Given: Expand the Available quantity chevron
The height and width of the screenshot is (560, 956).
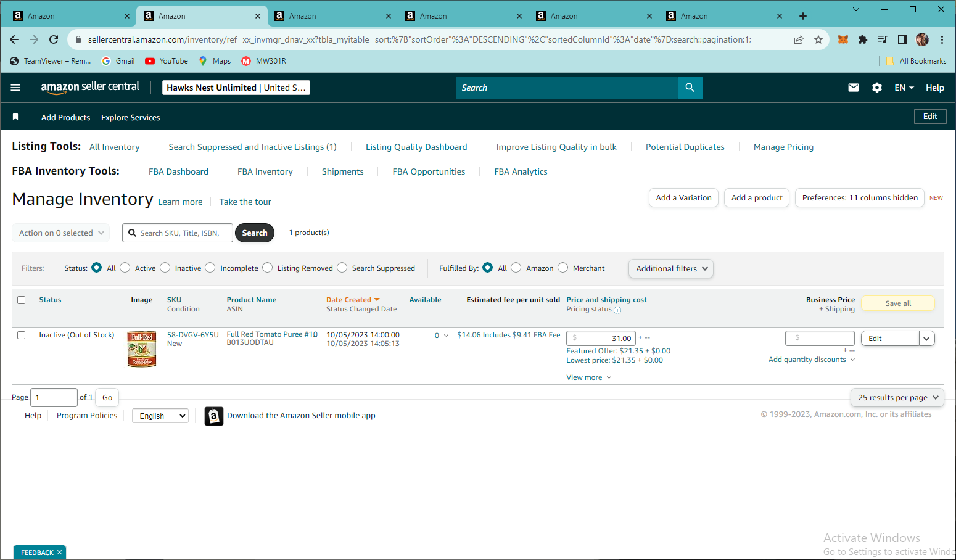Looking at the screenshot, I should [x=446, y=336].
